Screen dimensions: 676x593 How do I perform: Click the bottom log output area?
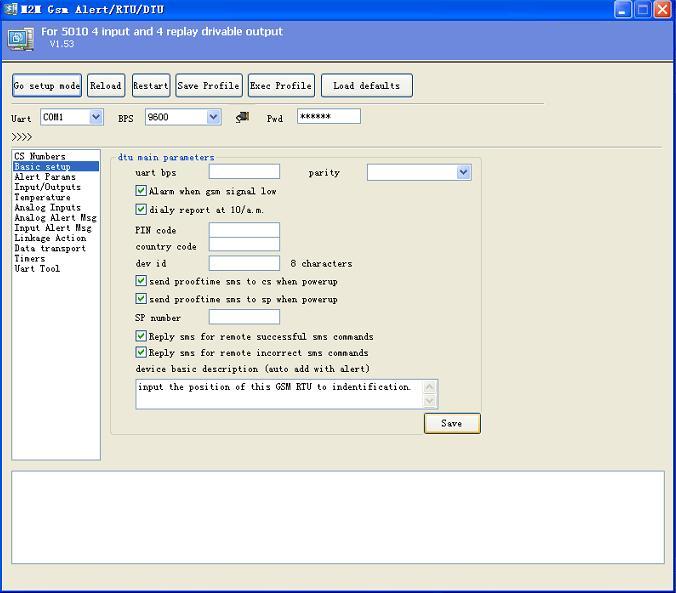click(x=338, y=517)
